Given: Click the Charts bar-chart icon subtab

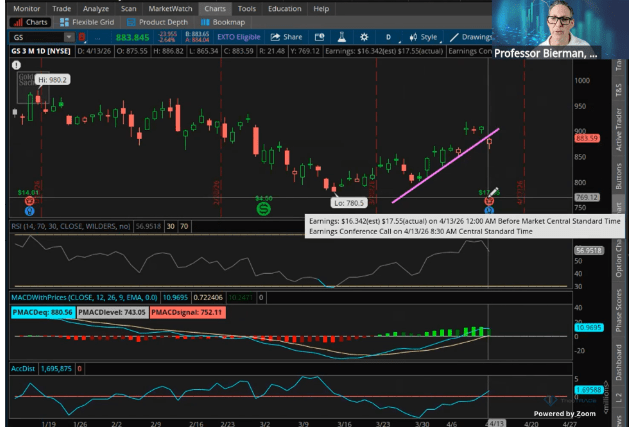Looking at the screenshot, I should tap(17, 22).
